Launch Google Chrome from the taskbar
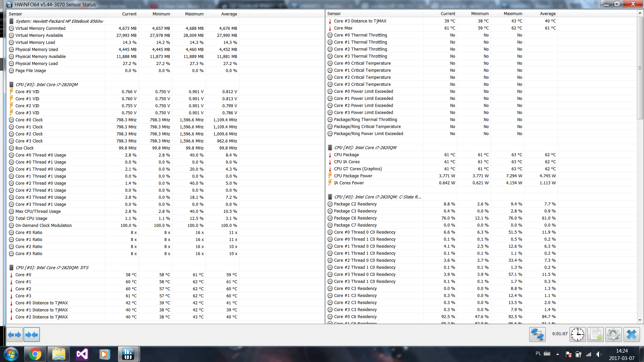The image size is (644, 362). click(35, 354)
